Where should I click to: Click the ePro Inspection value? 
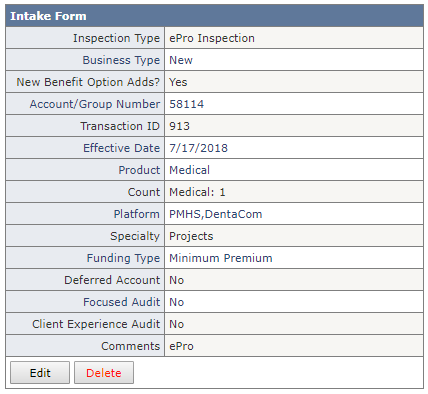212,38
